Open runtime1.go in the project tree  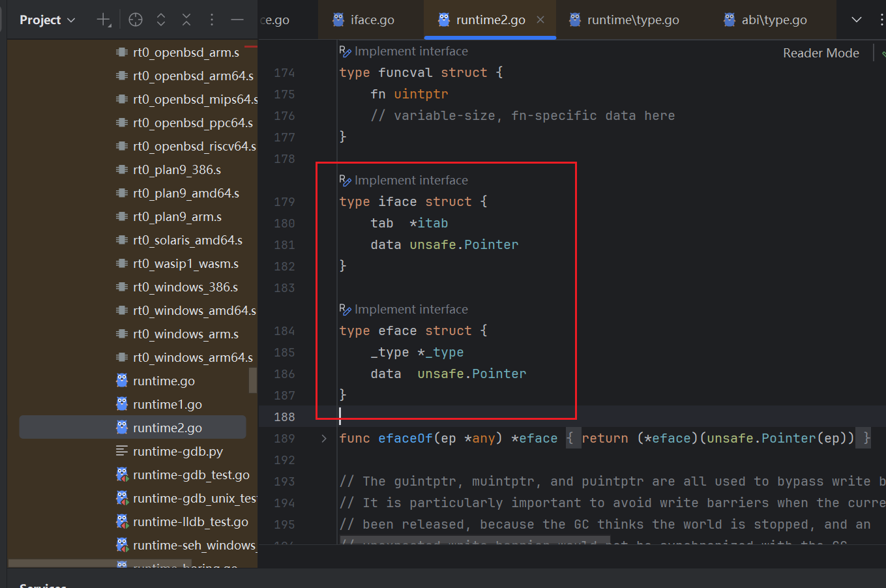point(167,405)
